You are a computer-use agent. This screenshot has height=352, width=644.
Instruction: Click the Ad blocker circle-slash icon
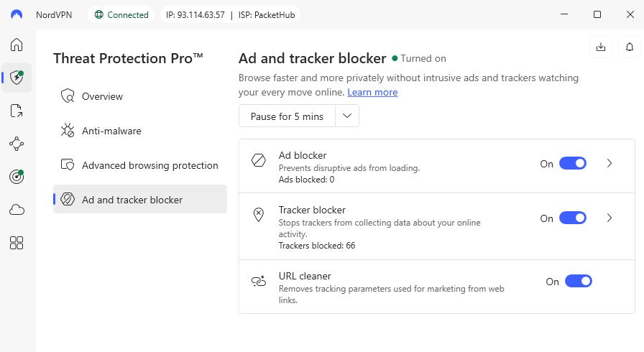tap(258, 160)
